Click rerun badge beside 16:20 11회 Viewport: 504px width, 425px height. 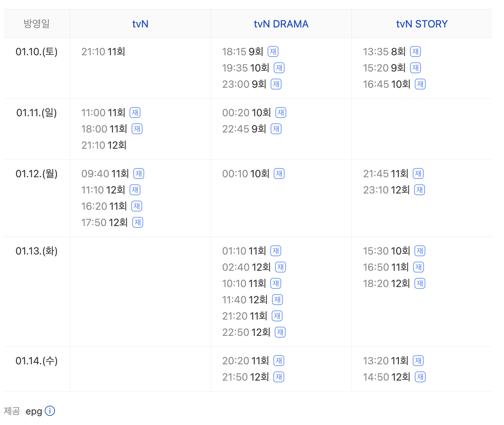137,206
